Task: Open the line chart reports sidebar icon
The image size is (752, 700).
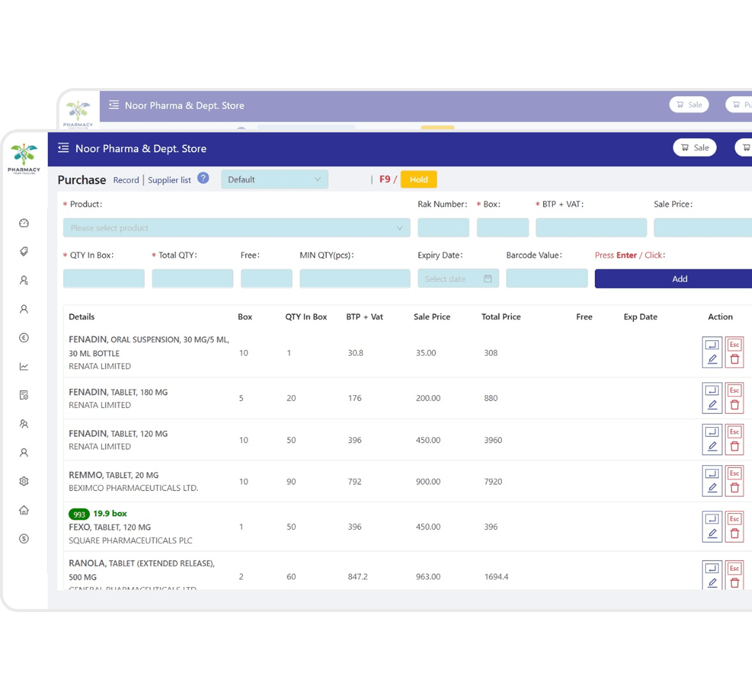Action: 23,366
